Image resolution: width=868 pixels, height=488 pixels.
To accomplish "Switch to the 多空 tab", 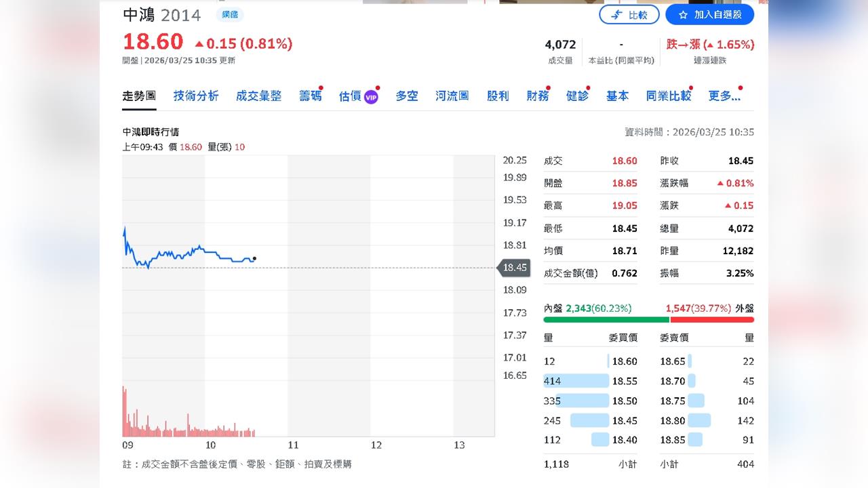I will 407,96.
